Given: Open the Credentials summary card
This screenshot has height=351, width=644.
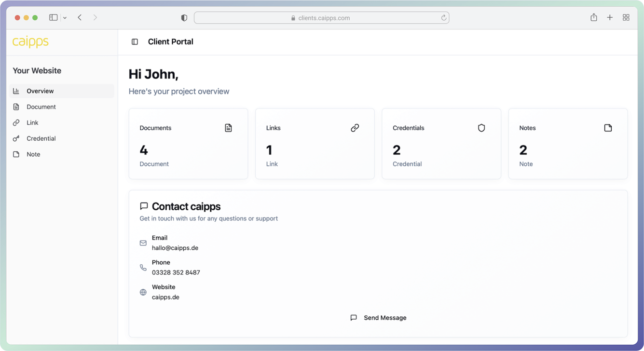Looking at the screenshot, I should pyautogui.click(x=441, y=144).
